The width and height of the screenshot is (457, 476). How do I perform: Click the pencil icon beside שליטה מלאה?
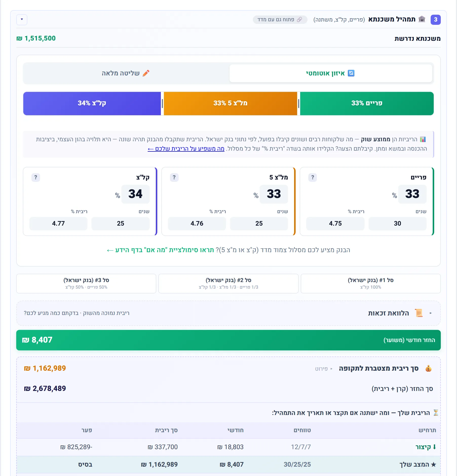tap(146, 73)
